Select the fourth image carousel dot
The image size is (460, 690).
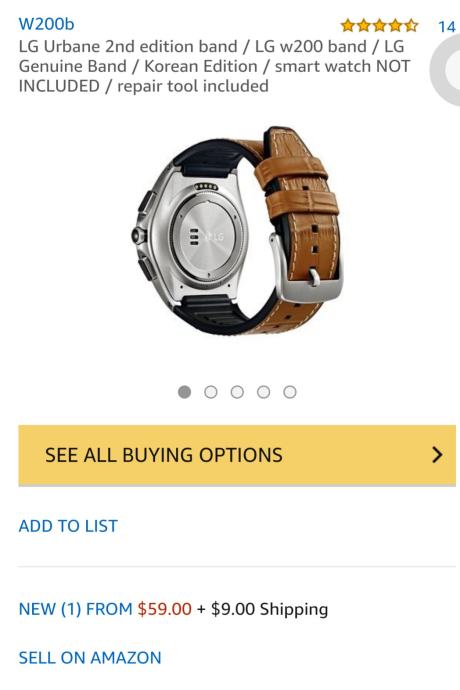coord(263,392)
